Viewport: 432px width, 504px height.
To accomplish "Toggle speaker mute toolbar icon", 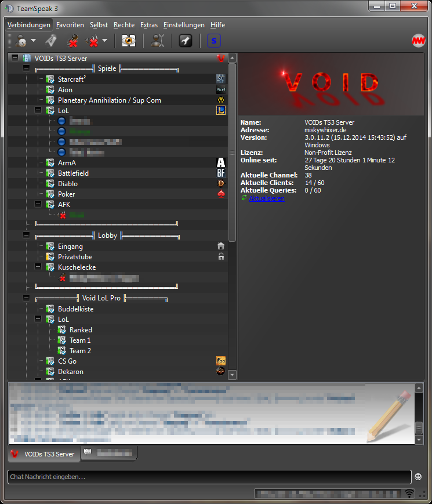I will point(92,41).
